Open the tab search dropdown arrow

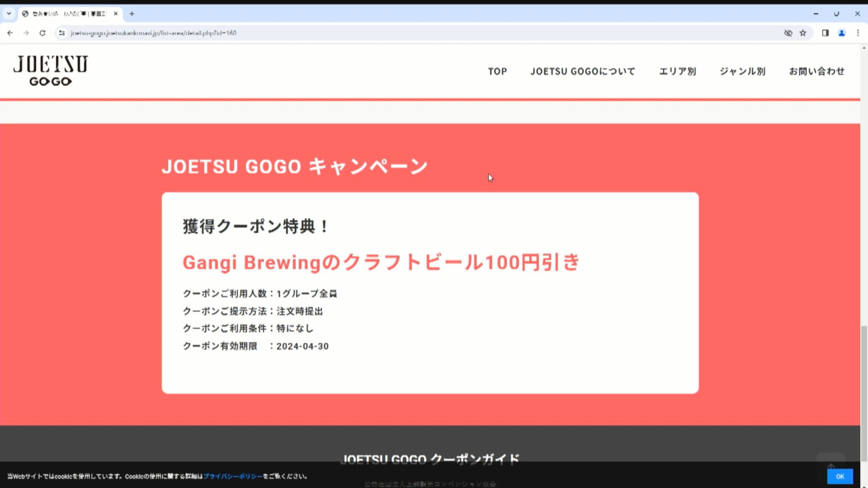coord(9,14)
